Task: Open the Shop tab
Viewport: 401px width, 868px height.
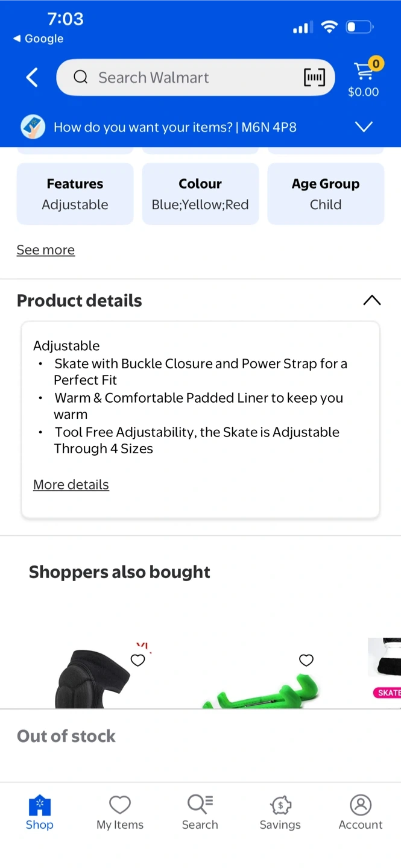Action: point(40,812)
